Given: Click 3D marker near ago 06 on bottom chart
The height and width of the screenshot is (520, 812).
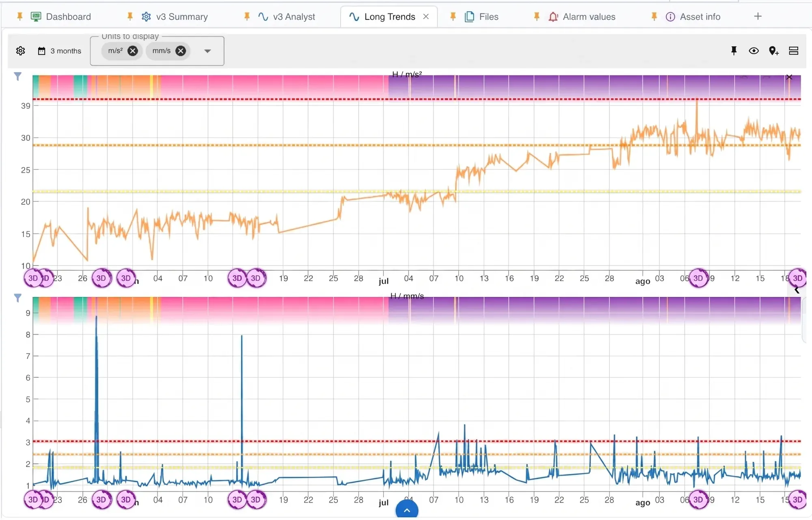Looking at the screenshot, I should [698, 500].
